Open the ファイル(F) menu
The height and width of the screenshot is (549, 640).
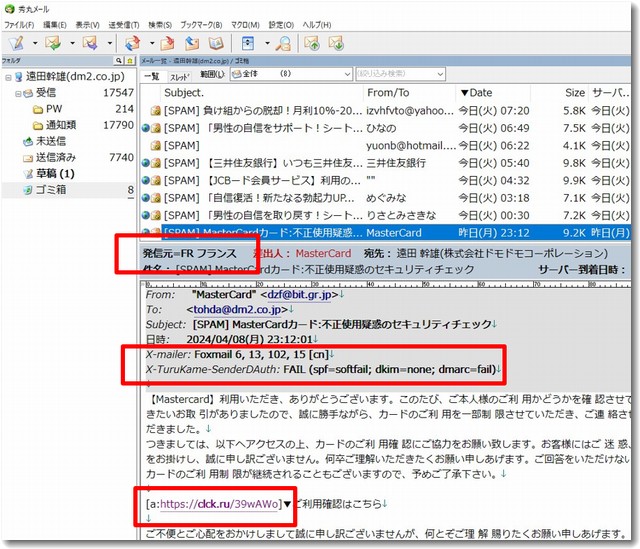coord(19,25)
